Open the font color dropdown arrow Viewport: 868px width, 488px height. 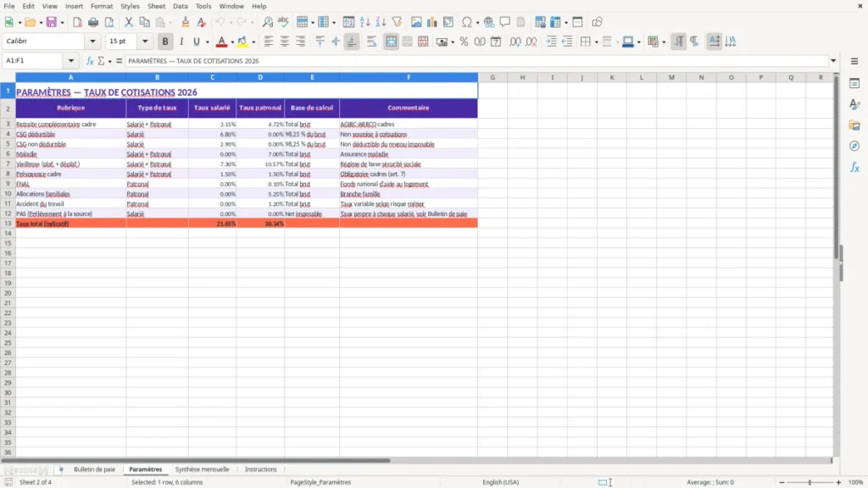tap(232, 42)
